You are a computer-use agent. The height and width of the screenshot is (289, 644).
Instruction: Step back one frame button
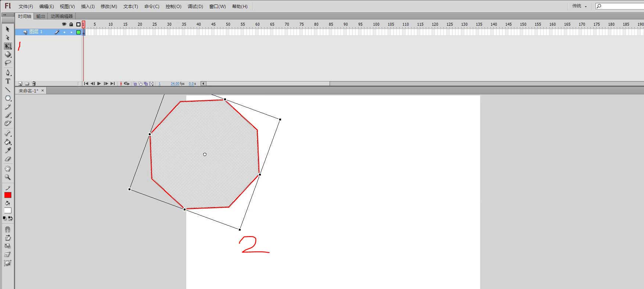pos(93,84)
